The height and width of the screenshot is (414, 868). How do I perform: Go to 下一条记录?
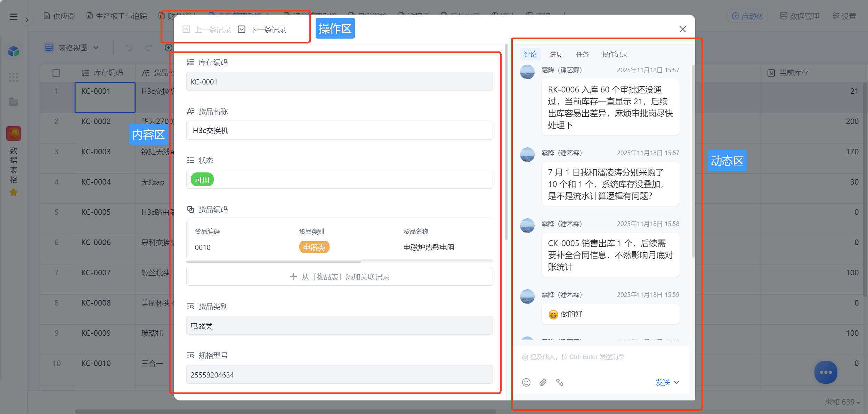[262, 30]
